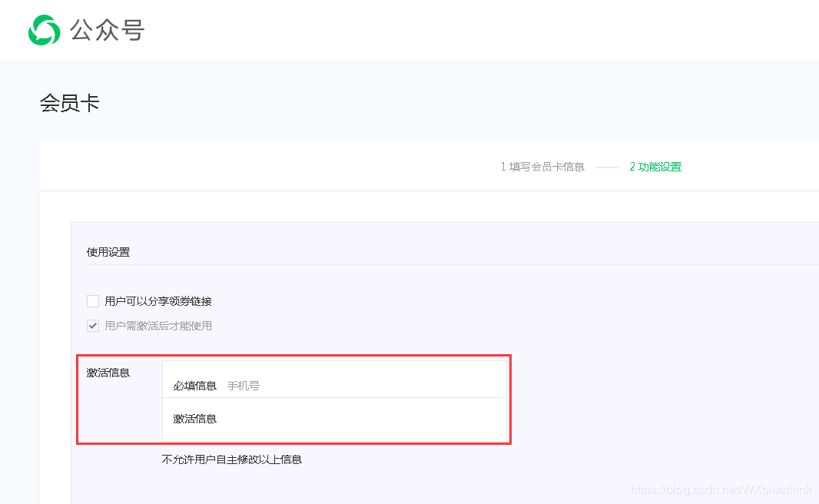Click the 公众号 header title
This screenshot has width=819, height=504.
point(107,30)
